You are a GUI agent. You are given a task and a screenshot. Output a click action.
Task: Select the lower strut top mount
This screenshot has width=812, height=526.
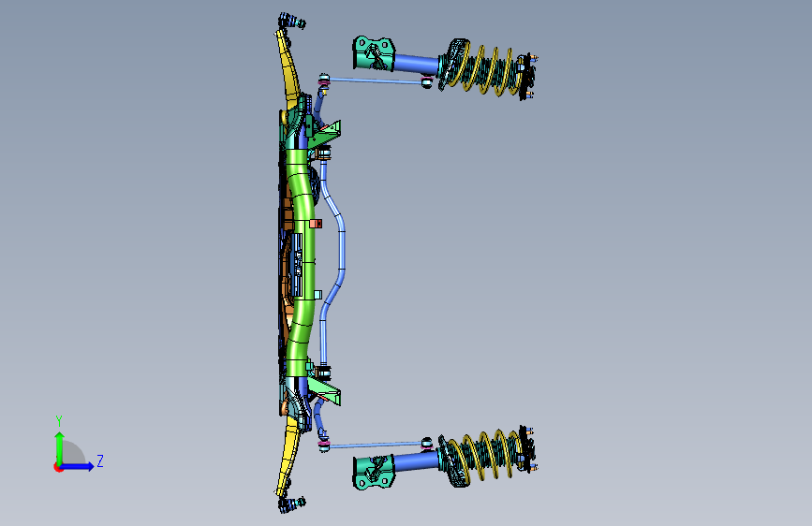[527, 448]
